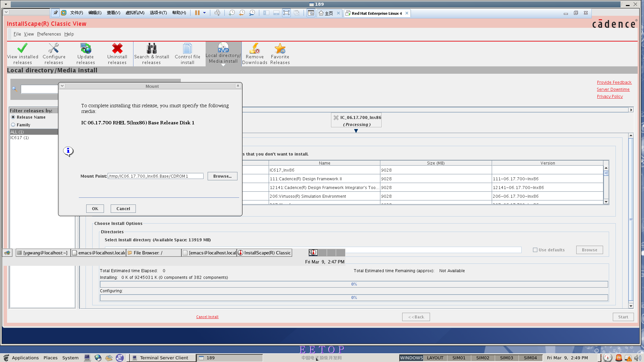Click the Configuring progress bar
The height and width of the screenshot is (362, 644).
coord(354,298)
